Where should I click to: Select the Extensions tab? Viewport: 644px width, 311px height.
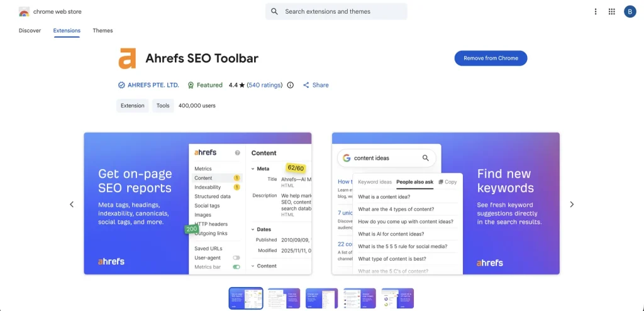[x=67, y=30]
